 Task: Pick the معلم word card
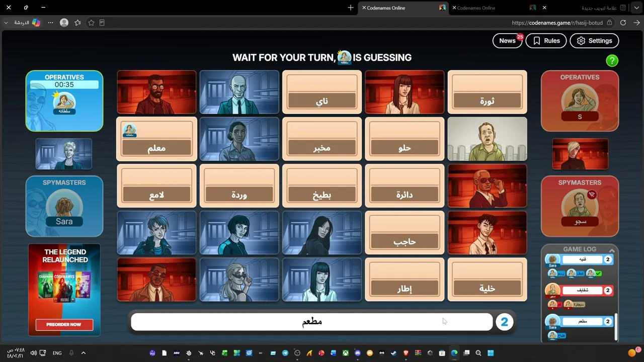[x=156, y=139]
